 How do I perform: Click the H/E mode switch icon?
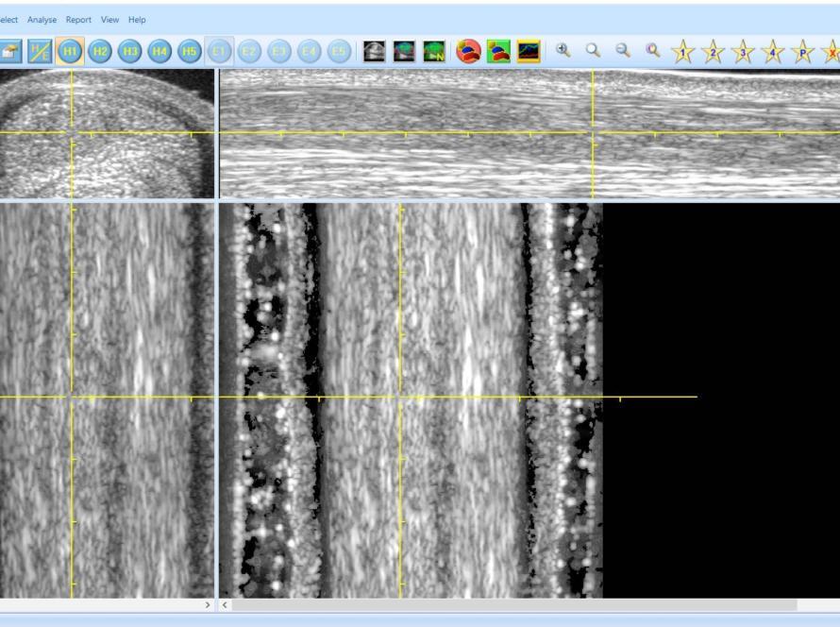pyautogui.click(x=40, y=51)
